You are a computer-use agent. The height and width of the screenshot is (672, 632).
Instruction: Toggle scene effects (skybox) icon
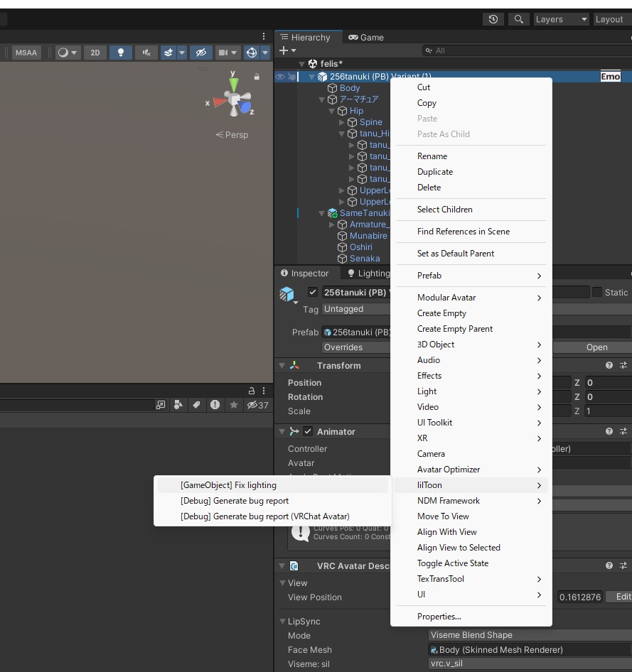point(168,53)
